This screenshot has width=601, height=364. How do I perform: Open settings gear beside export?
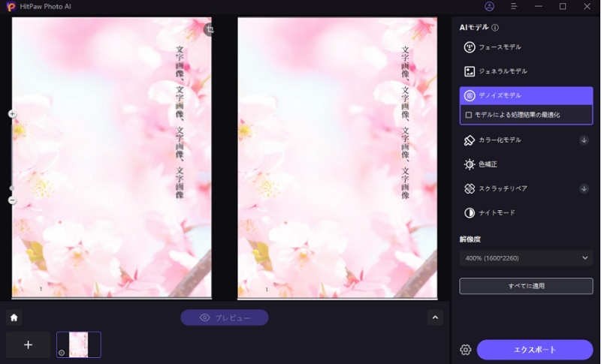(x=465, y=350)
